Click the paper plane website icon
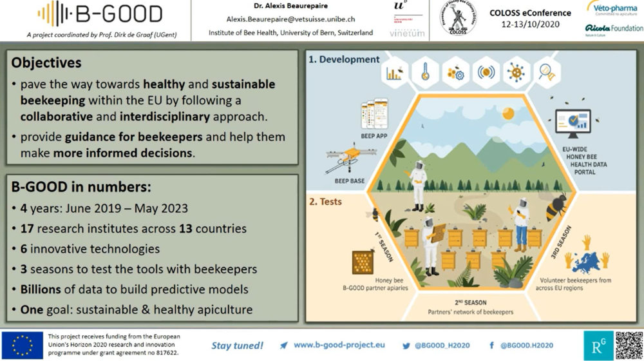The height and width of the screenshot is (361, 644). tap(284, 346)
